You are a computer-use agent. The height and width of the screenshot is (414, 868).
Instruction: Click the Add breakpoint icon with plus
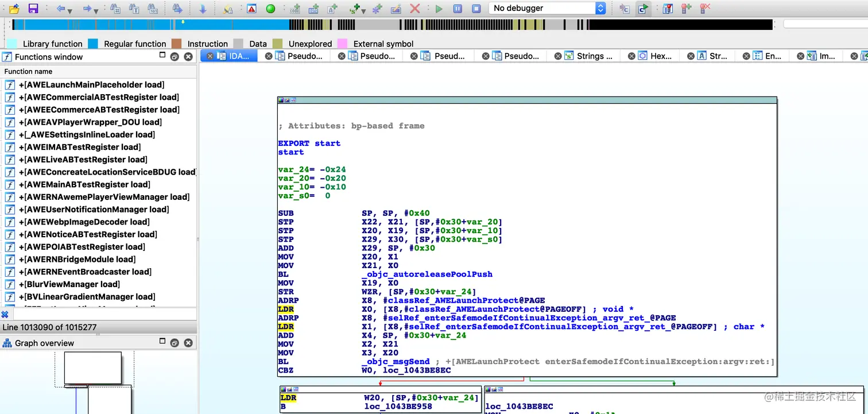(686, 9)
